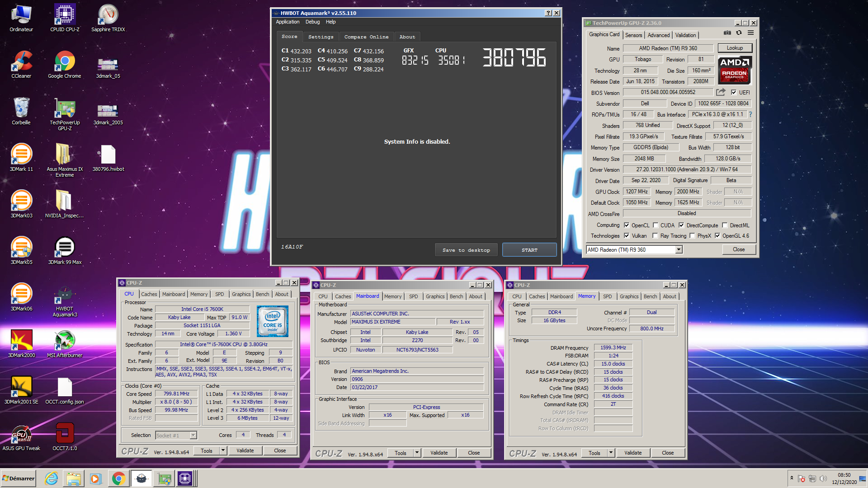Toggle DirectML checkbox in GPU-Z
Screen dimensions: 868x488
[725, 225]
